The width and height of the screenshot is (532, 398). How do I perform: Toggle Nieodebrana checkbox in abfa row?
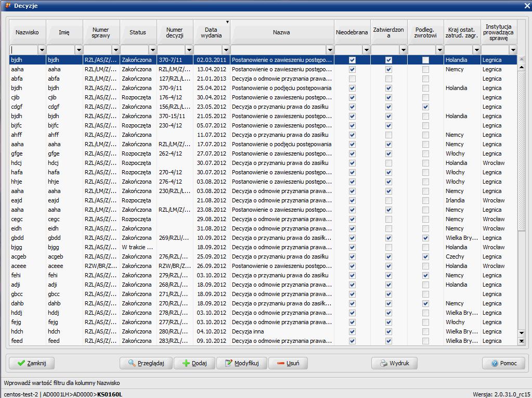pos(352,79)
